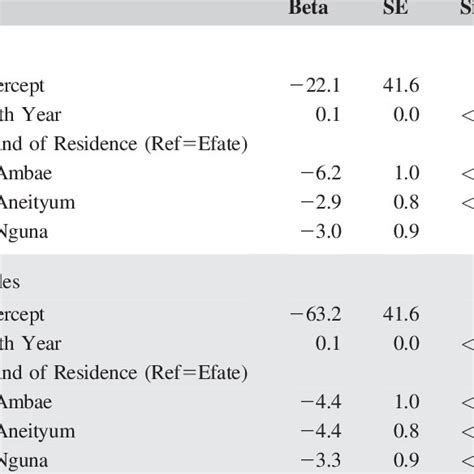
Task: Click the Aneityum SE value 0.8 in gray section
Action: (406, 431)
